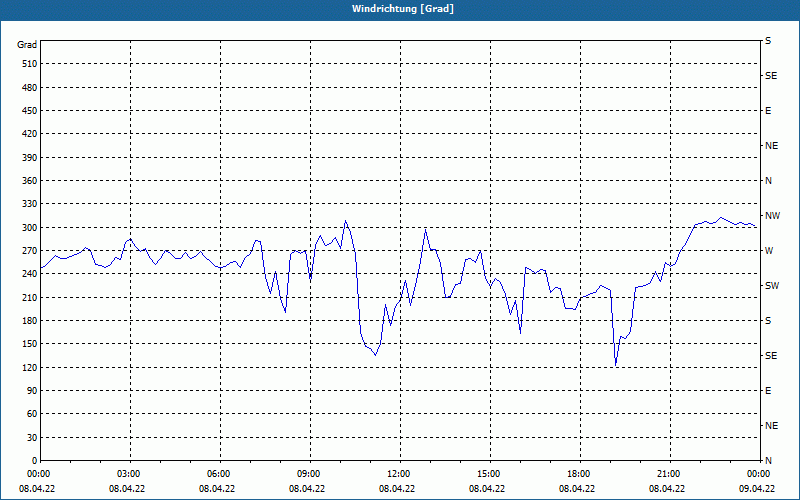Click the 330 degree axis label
Image resolution: width=800 pixels, height=500 pixels.
coord(30,204)
